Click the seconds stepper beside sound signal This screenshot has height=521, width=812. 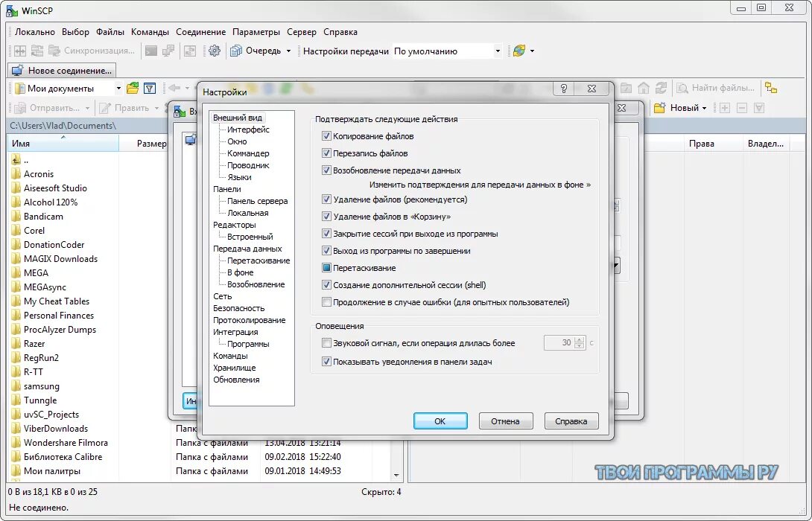point(580,342)
